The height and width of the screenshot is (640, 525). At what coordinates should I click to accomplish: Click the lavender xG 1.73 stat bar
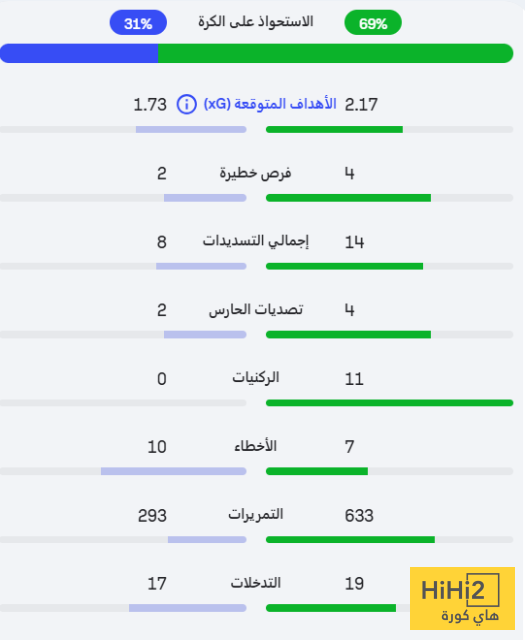(x=191, y=129)
